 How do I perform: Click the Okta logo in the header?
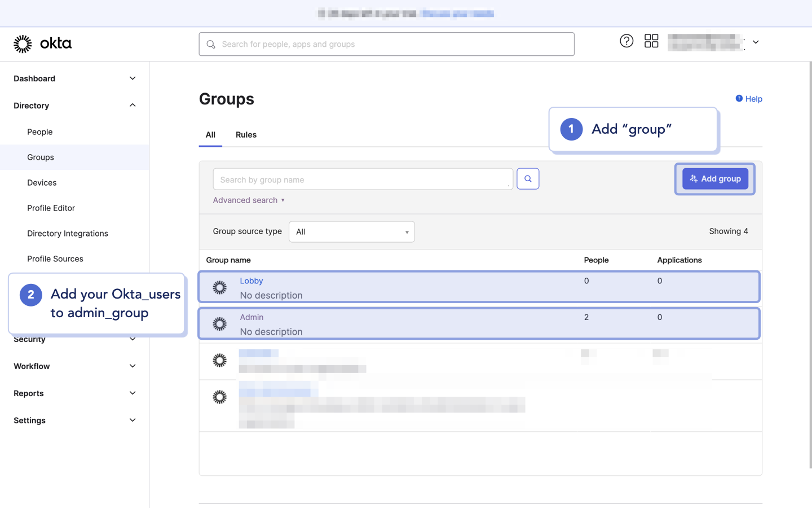pos(42,43)
